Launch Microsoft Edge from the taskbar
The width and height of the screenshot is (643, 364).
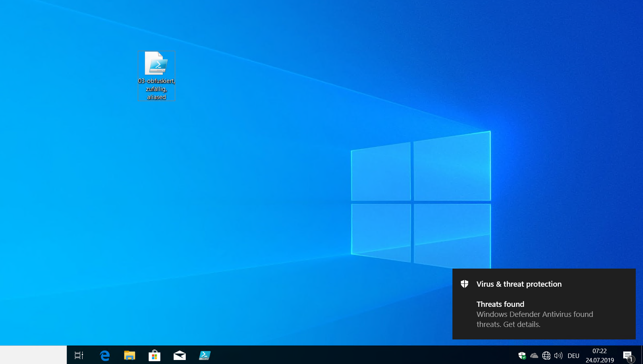coord(105,355)
